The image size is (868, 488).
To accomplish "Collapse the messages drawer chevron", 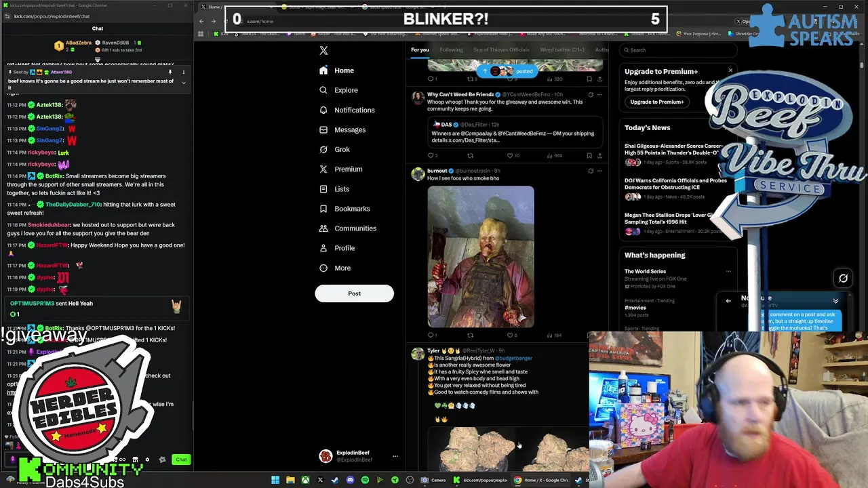I will [x=835, y=301].
